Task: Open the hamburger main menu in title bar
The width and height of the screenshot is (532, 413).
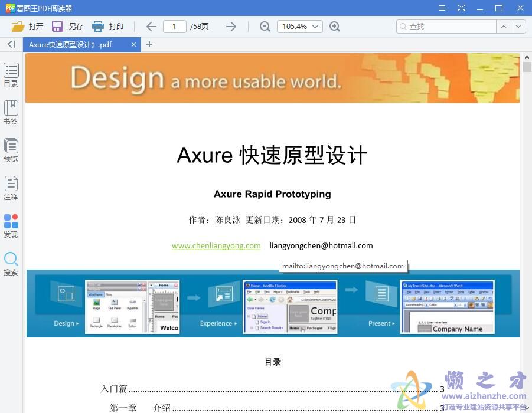Action: pos(442,8)
